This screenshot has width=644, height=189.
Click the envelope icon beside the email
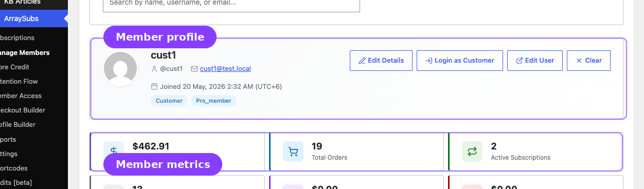[194, 68]
